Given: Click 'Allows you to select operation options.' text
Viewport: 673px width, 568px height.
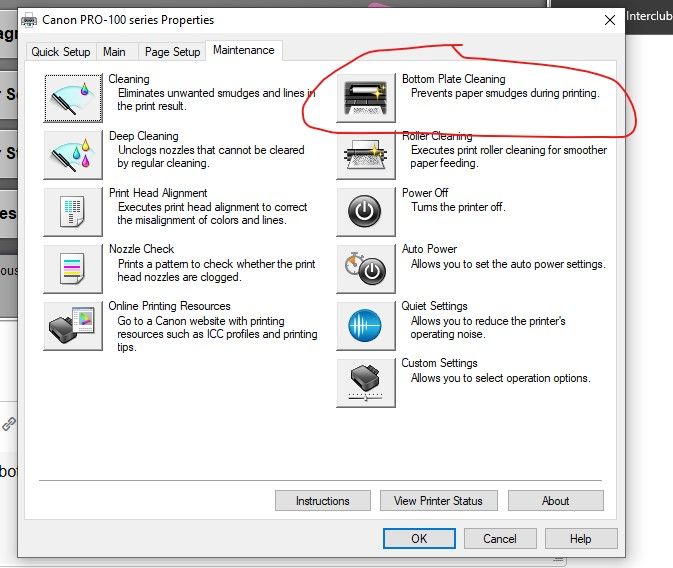Looking at the screenshot, I should 500,378.
